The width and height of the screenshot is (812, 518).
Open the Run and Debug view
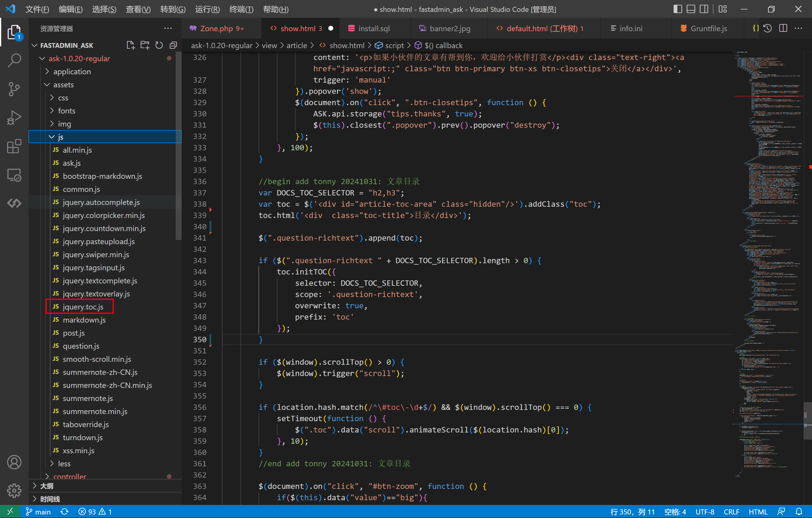click(x=14, y=118)
